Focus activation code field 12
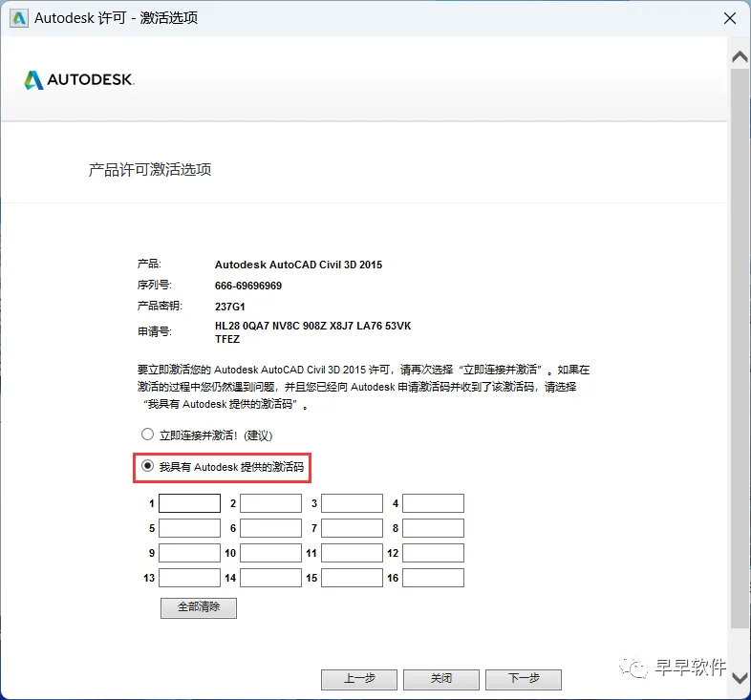The image size is (751, 700). (x=433, y=553)
